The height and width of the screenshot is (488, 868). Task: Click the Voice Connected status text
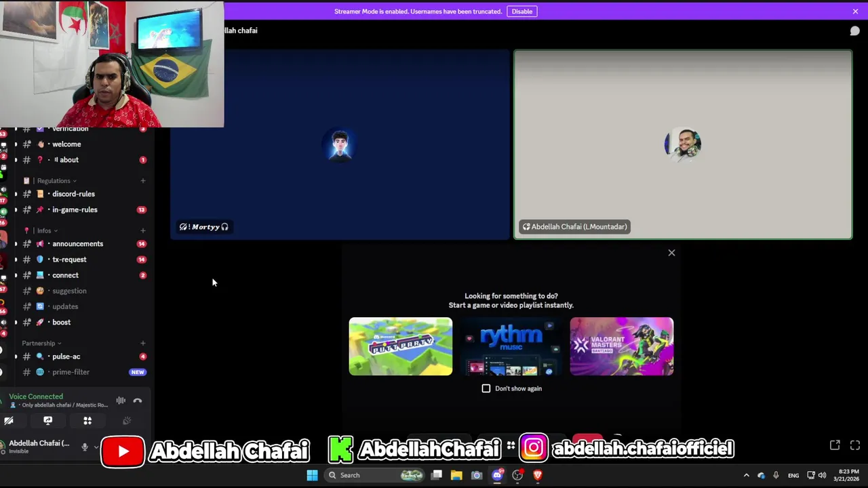point(36,396)
